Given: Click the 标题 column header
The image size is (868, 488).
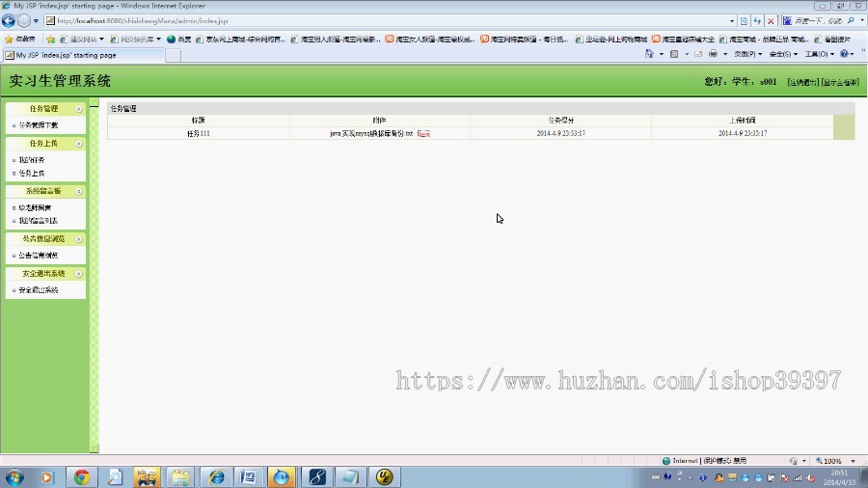Looking at the screenshot, I should [x=198, y=120].
